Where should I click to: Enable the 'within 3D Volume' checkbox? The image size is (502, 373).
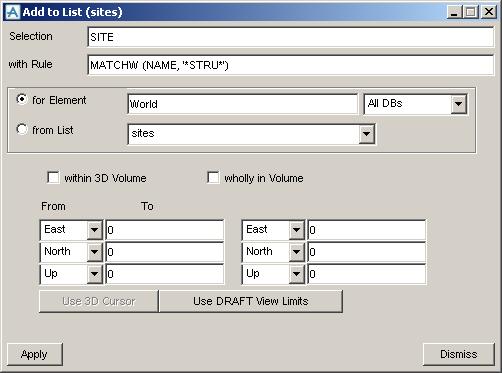[x=53, y=177]
